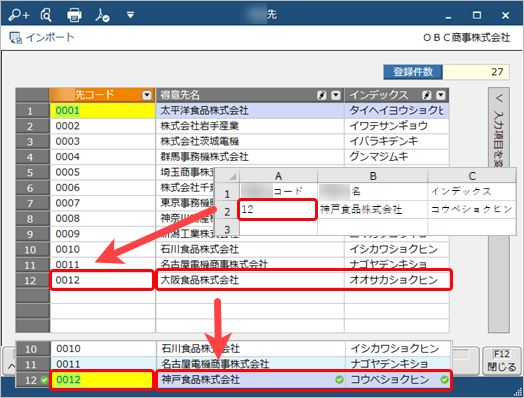Click the PDF export icon
This screenshot has height=398, width=524.
click(x=102, y=15)
